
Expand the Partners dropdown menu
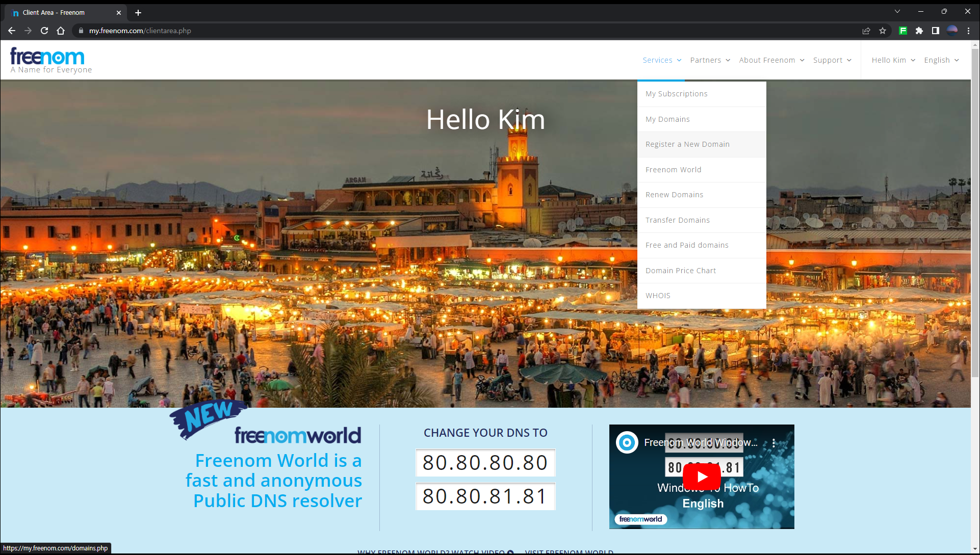click(x=710, y=60)
